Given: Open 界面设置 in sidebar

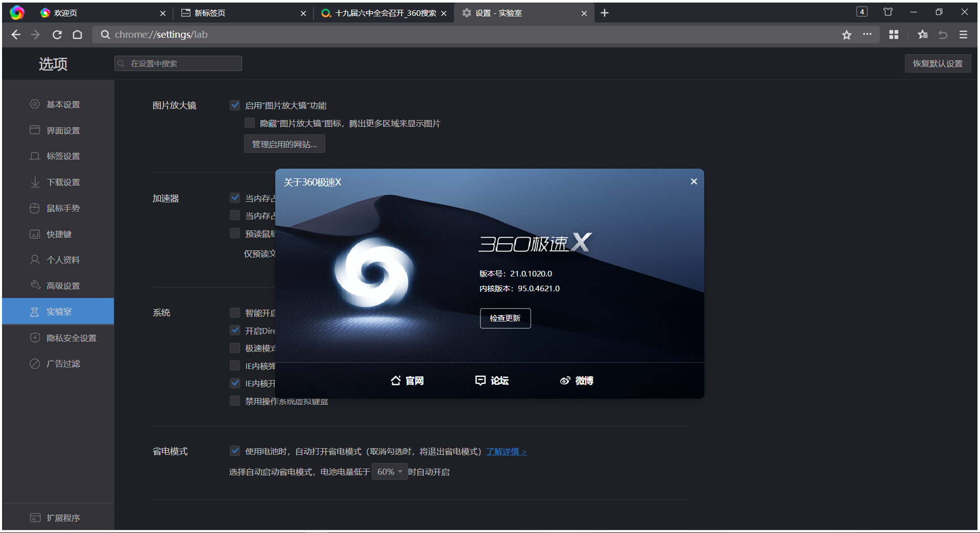Looking at the screenshot, I should [x=58, y=130].
